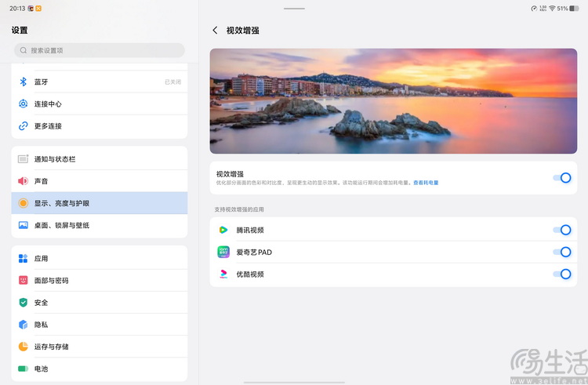Image resolution: width=588 pixels, height=385 pixels.
Task: Tap the top-center window handle bar
Action: point(294,9)
